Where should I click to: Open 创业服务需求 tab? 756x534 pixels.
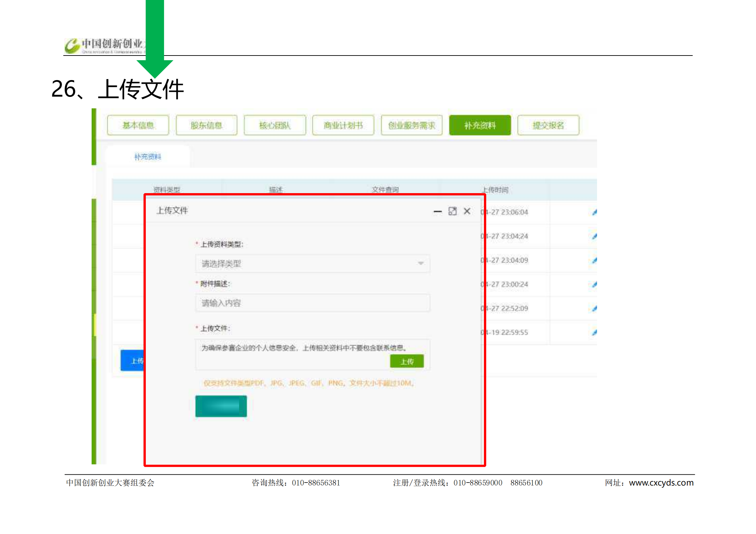click(x=412, y=126)
